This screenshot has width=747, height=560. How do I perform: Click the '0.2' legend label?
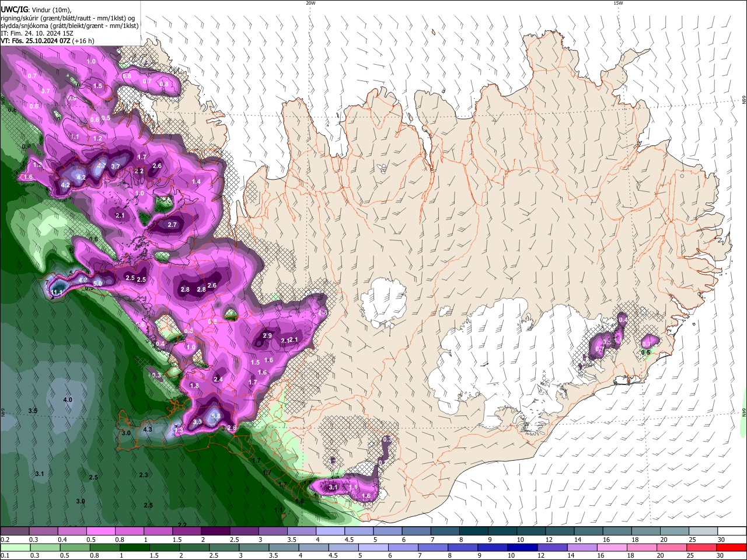point(5,540)
